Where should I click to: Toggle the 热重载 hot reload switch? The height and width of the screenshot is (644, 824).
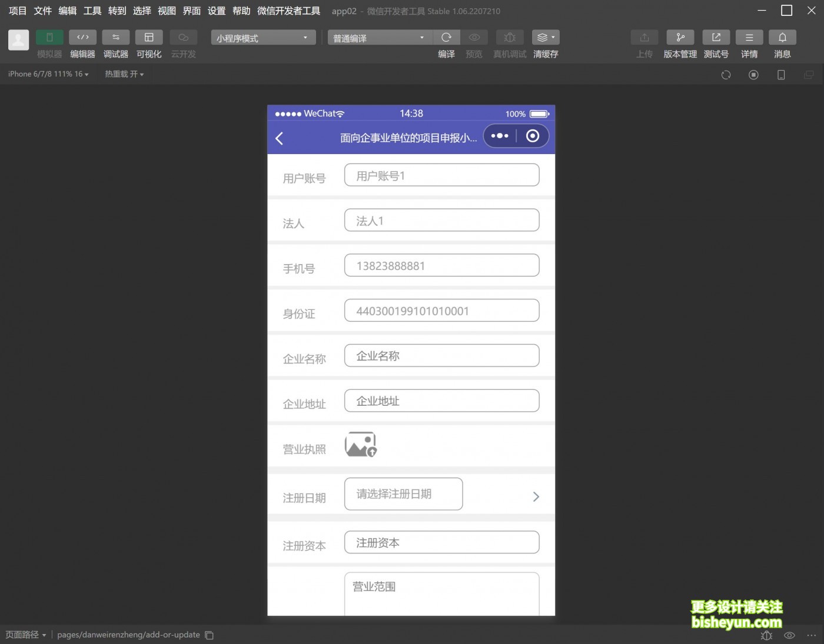124,74
